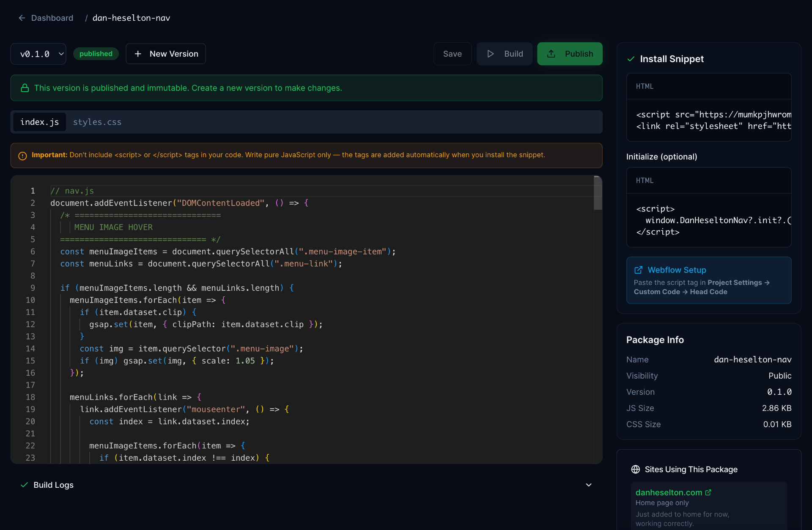The width and height of the screenshot is (812, 530).
Task: Switch to the styles.css tab
Action: (x=97, y=122)
